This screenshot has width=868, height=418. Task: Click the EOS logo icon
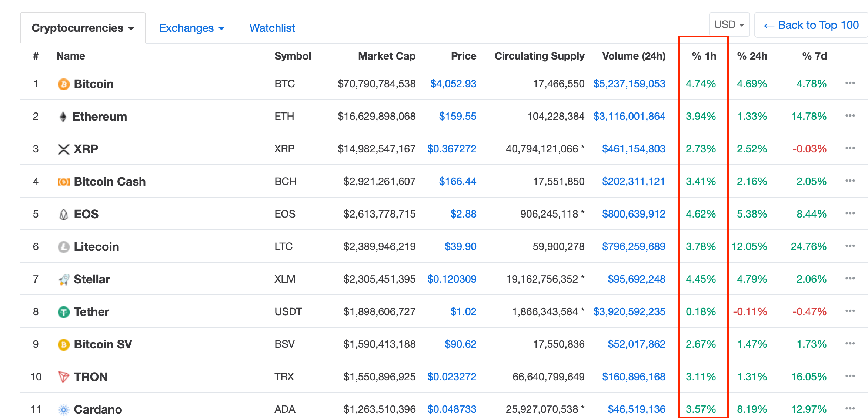tap(63, 214)
